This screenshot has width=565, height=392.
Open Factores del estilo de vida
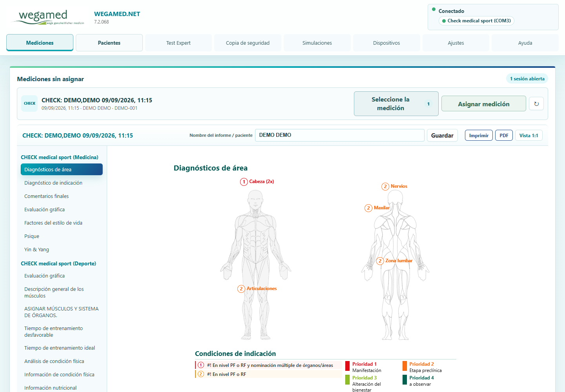pyautogui.click(x=62, y=223)
